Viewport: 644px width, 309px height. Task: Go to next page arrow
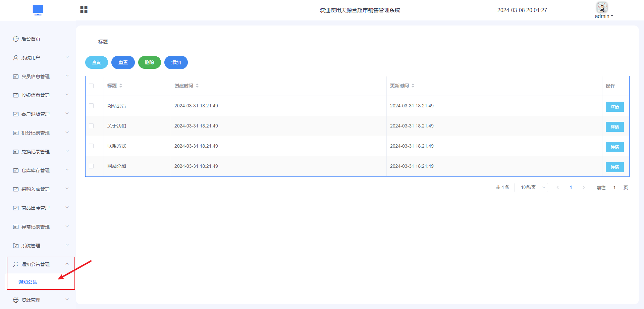point(584,188)
